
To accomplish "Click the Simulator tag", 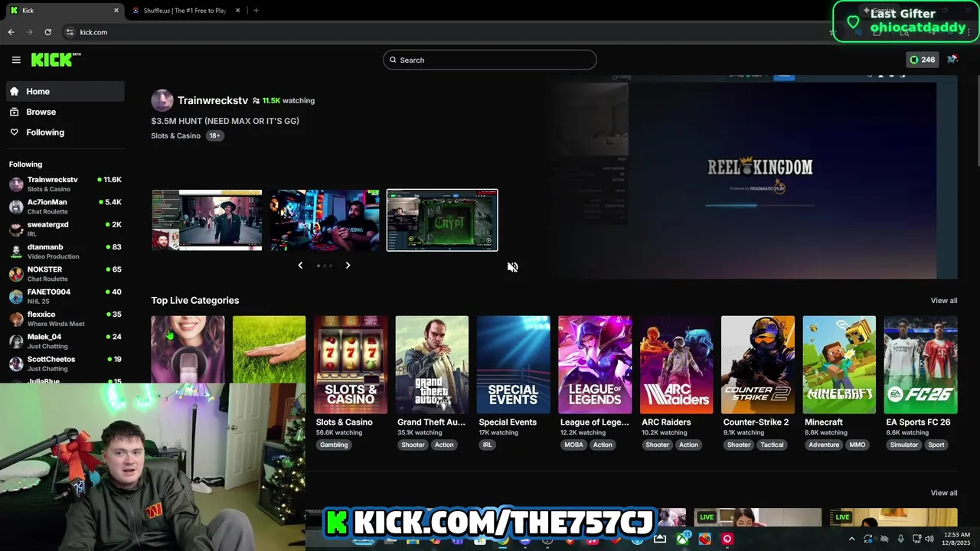I will (x=903, y=445).
